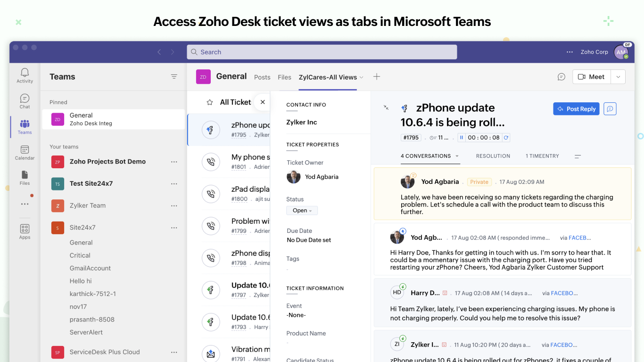Image resolution: width=644 pixels, height=362 pixels.
Task: Click the FACEBO... link in Harry D... message
Action: pyautogui.click(x=564, y=293)
